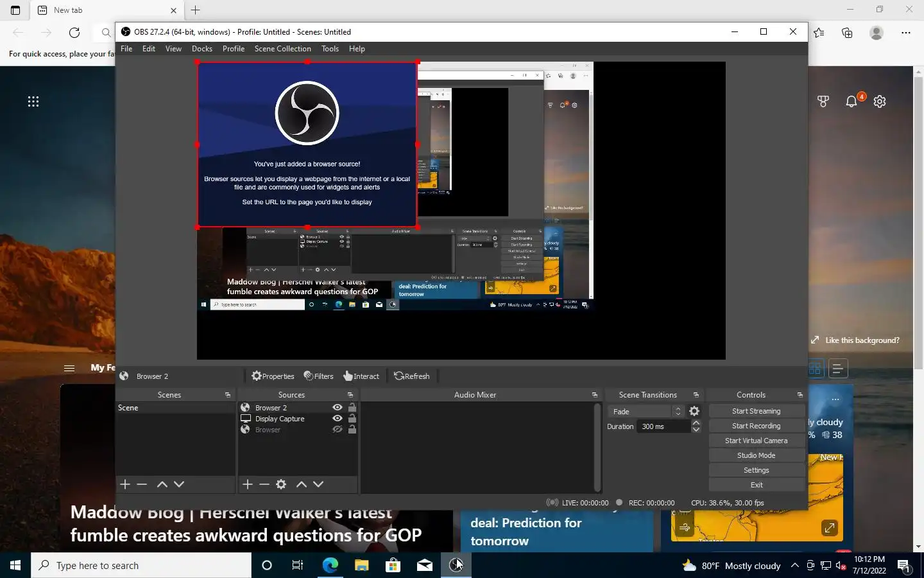The height and width of the screenshot is (578, 924).
Task: Click the Duration 300 ms field
Action: 664,426
